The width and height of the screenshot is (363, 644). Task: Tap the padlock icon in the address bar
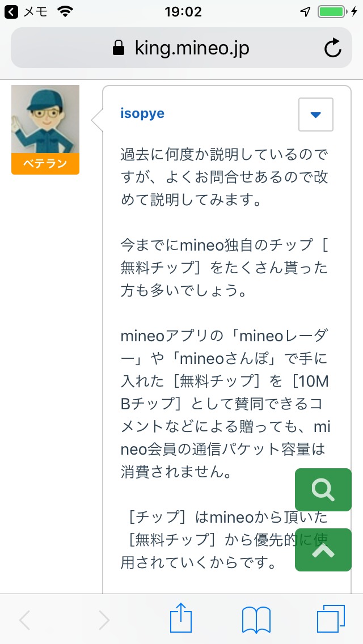coord(119,49)
